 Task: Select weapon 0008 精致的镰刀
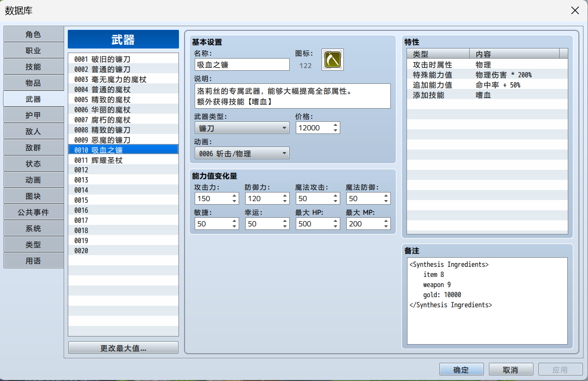pos(123,130)
